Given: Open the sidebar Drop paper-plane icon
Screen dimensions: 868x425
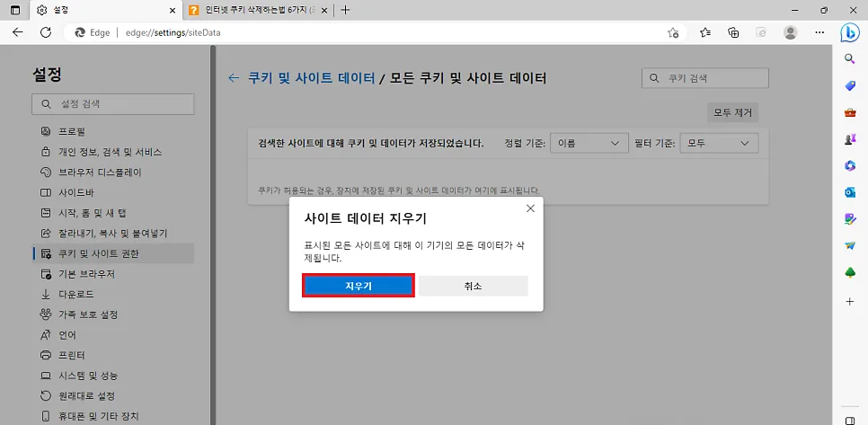Looking at the screenshot, I should coord(850,245).
